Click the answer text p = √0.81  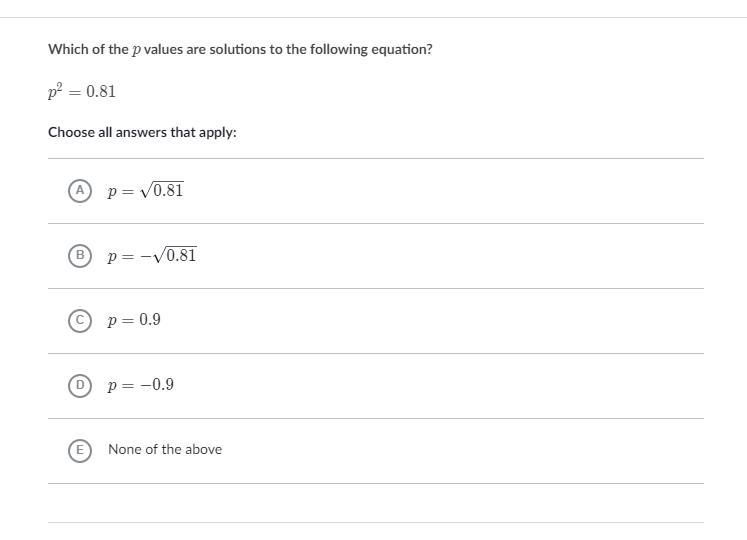(x=146, y=191)
